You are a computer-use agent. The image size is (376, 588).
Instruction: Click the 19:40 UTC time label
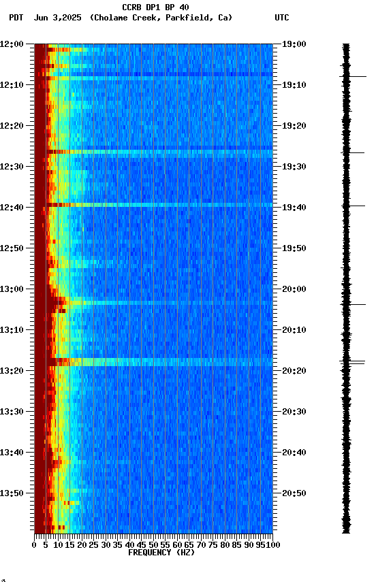(294, 208)
